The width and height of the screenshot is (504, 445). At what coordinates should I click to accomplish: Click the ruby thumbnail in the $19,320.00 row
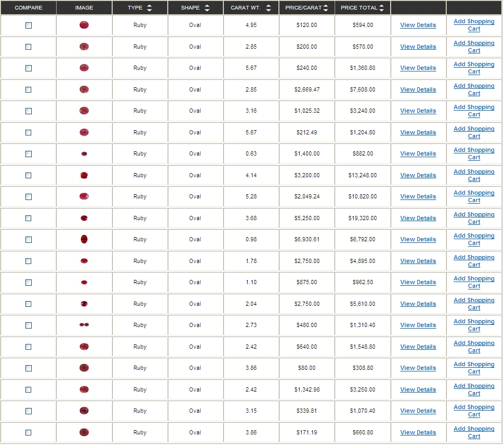point(84,218)
